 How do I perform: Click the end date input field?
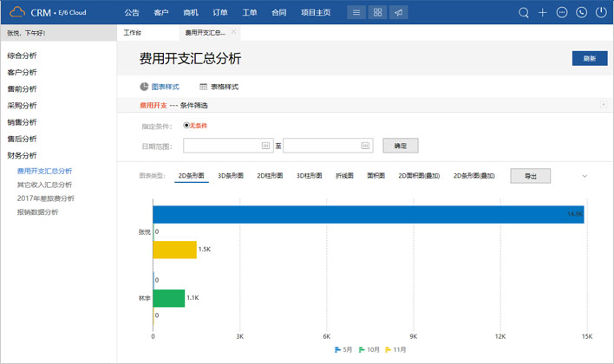point(321,146)
